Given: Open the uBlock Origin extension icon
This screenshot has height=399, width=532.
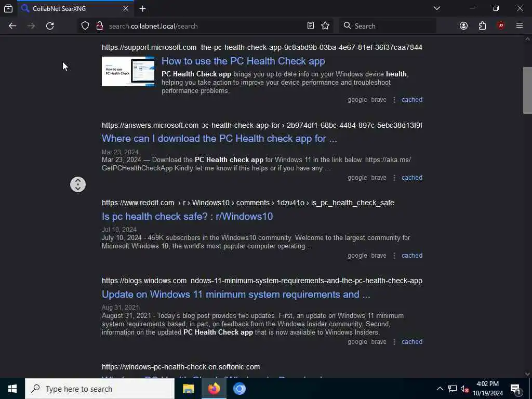Looking at the screenshot, I should pyautogui.click(x=501, y=26).
